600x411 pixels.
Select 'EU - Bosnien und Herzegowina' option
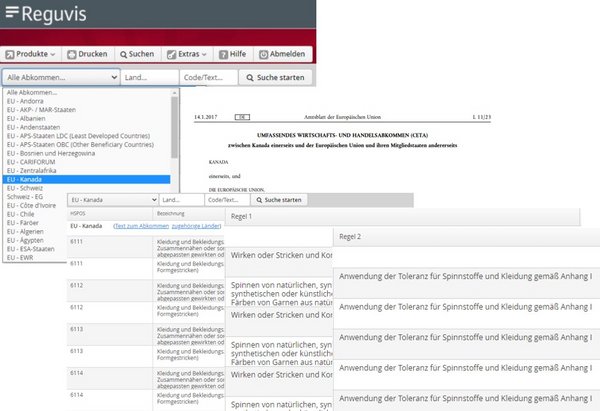(86, 153)
